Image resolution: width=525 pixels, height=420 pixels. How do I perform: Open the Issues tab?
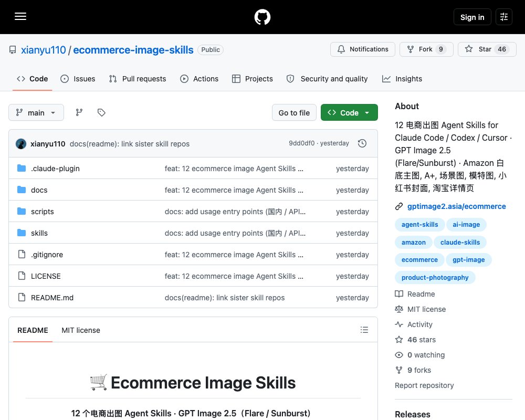click(x=78, y=79)
